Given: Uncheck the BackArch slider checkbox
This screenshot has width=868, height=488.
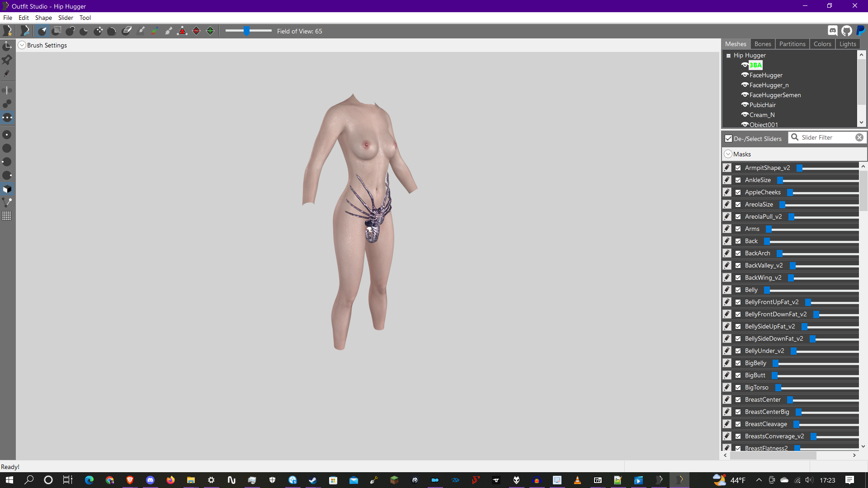Looking at the screenshot, I should tap(738, 253).
